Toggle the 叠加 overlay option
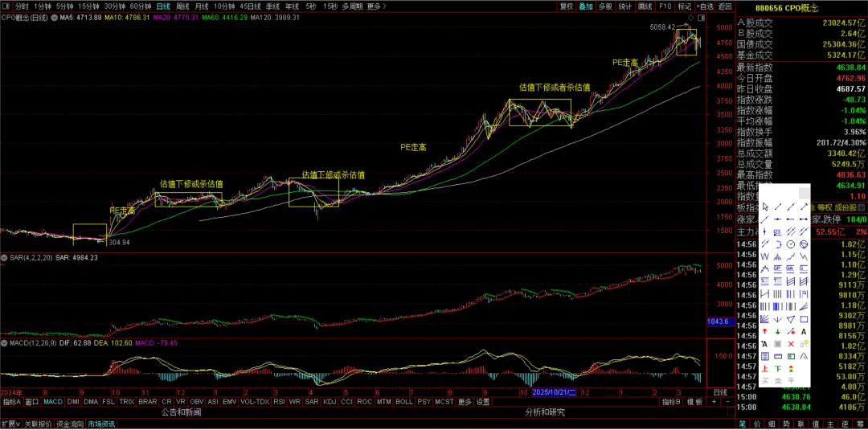The width and height of the screenshot is (868, 430). click(x=586, y=6)
